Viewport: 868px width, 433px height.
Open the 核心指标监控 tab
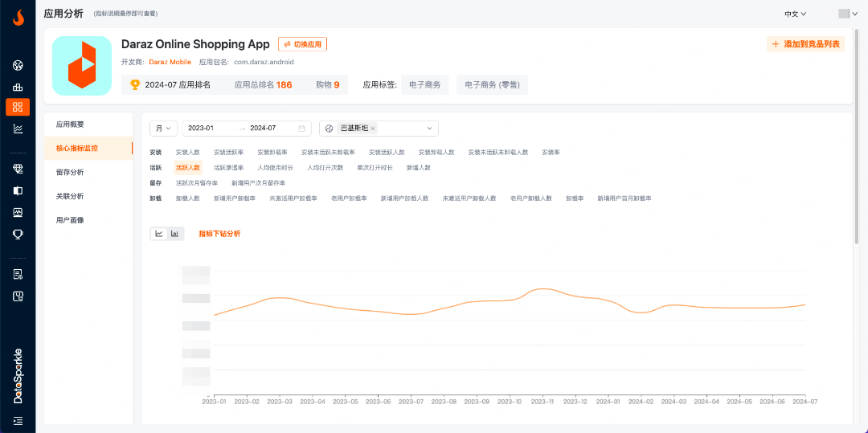click(88, 148)
